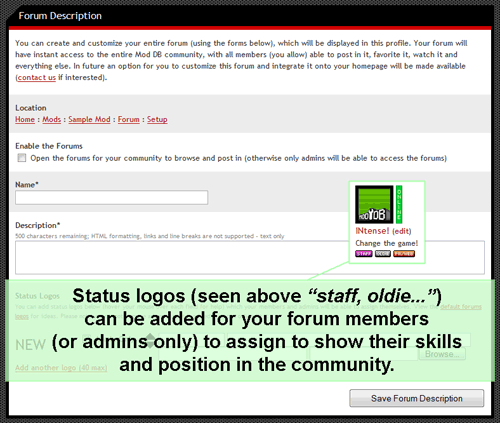
Task: Open the Sample Mod breadcrumb link
Action: click(89, 119)
